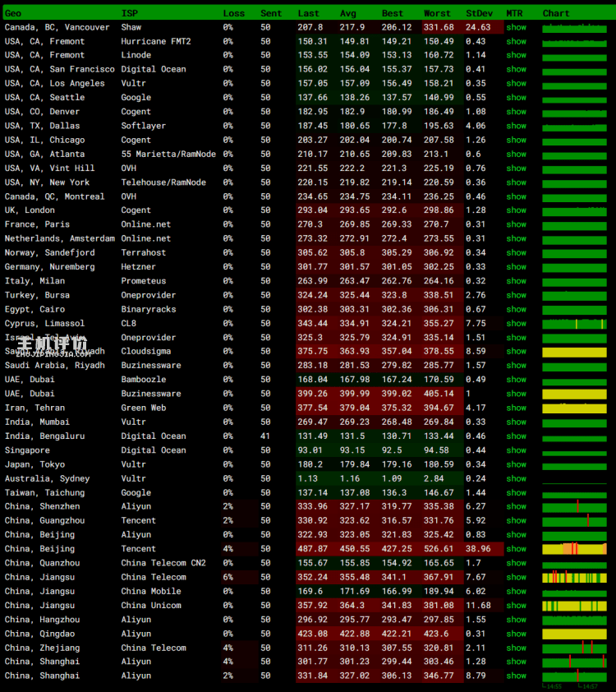
Task: Open 'show' MTR for Hurricane FMT2 row
Action: (516, 41)
